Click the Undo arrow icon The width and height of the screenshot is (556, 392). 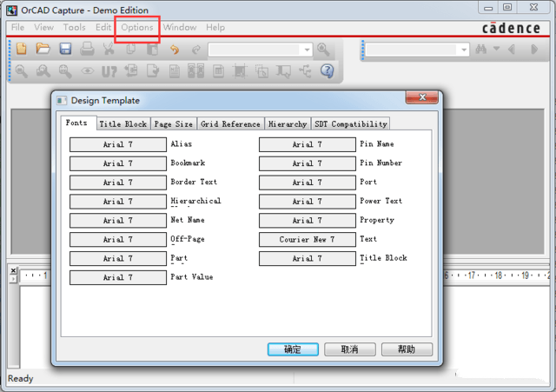point(175,50)
